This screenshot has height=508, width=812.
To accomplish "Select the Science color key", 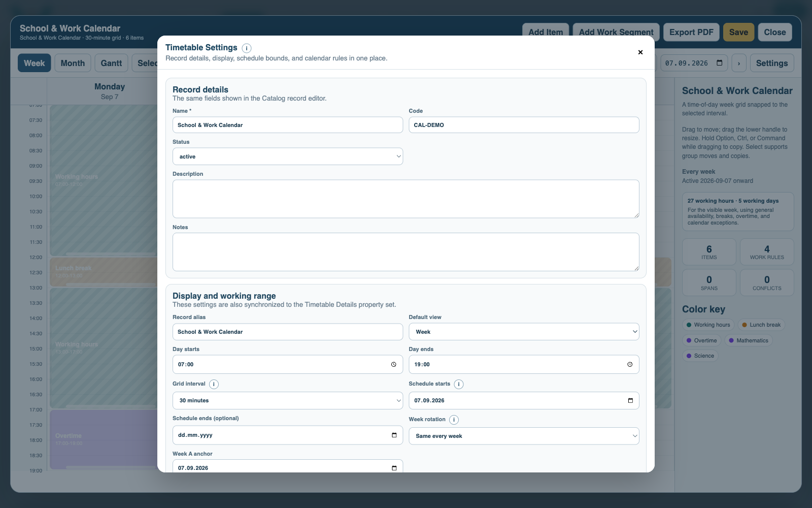I will 700,356.
